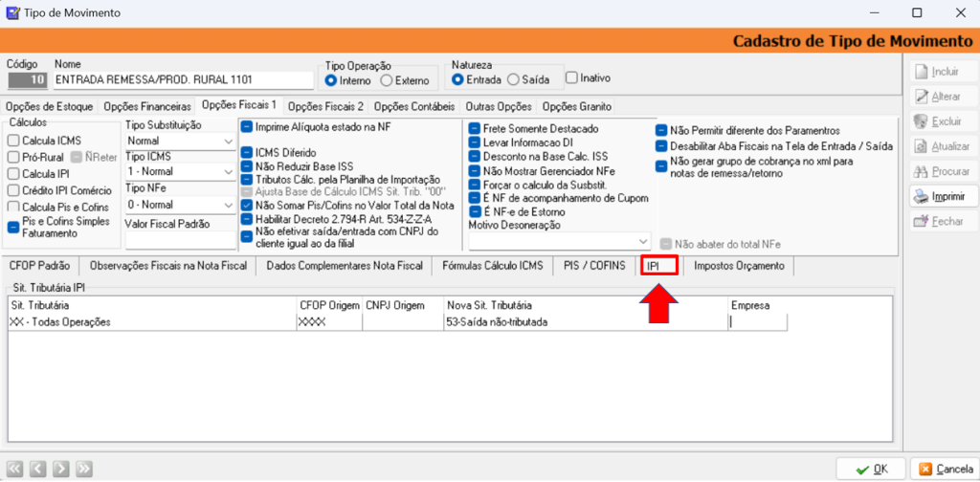Image resolution: width=980 pixels, height=482 pixels.
Task: Go to next record navigation arrow
Action: [61, 469]
